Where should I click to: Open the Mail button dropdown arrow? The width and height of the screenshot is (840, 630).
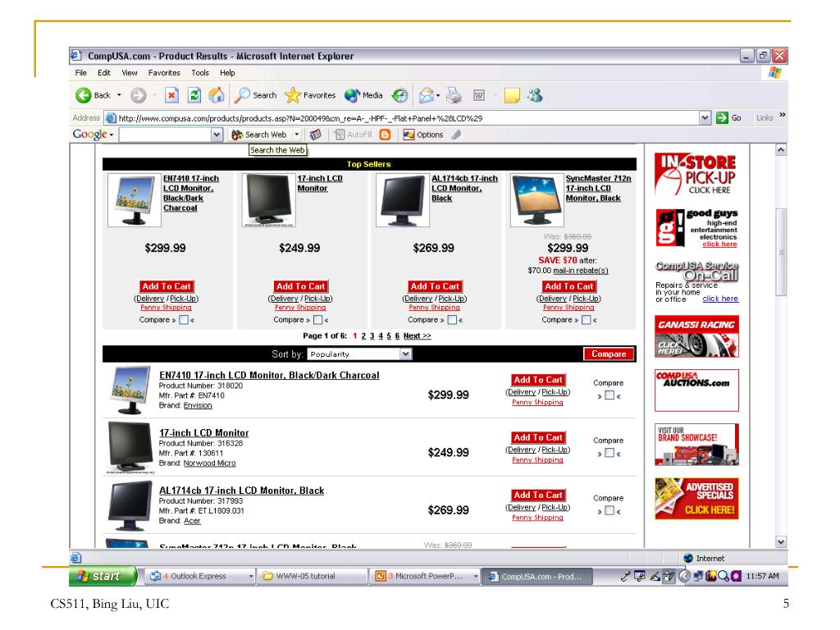(438, 96)
